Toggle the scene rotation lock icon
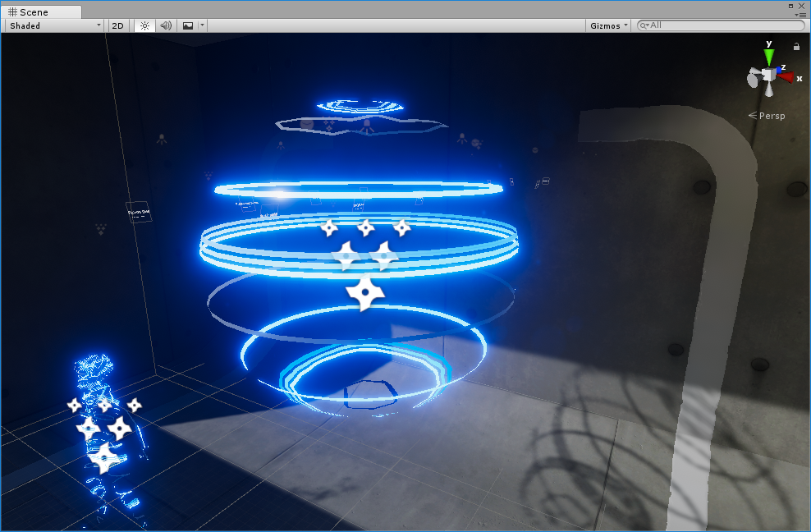Screen dimensions: 811x532 [796, 47]
